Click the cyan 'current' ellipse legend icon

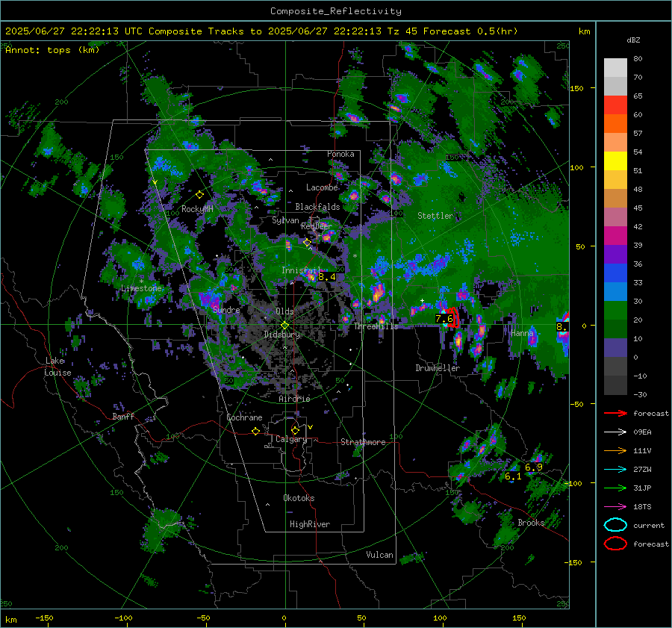615,525
